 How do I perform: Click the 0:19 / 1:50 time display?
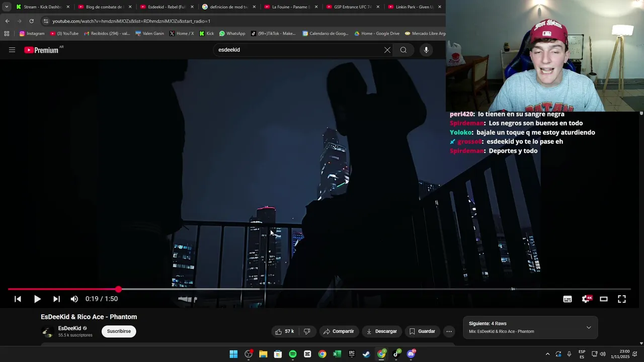(102, 299)
